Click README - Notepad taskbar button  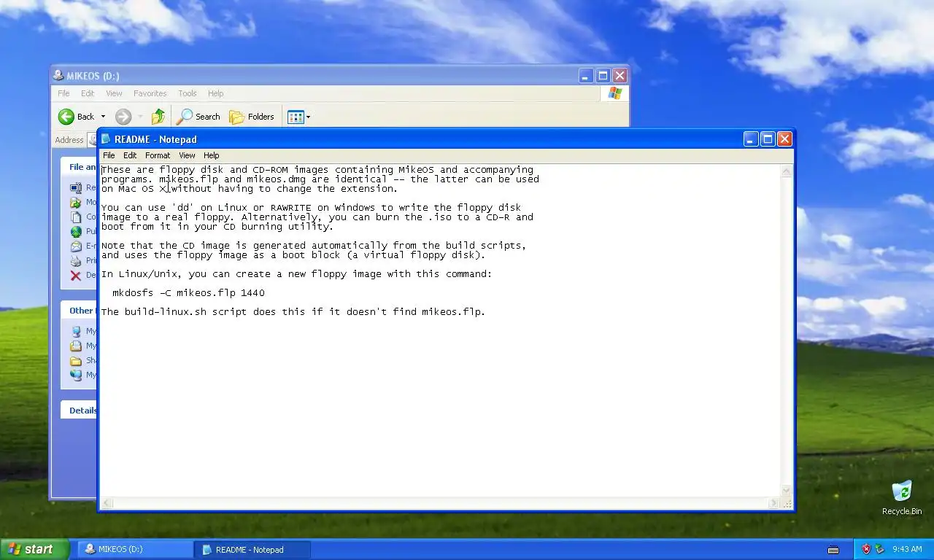252,549
